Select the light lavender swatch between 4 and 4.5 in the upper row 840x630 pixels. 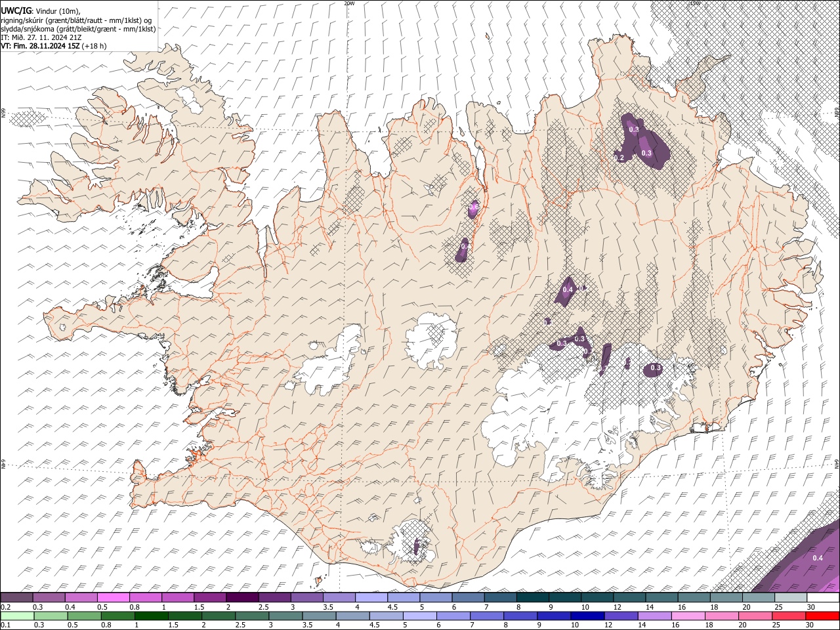(x=371, y=598)
